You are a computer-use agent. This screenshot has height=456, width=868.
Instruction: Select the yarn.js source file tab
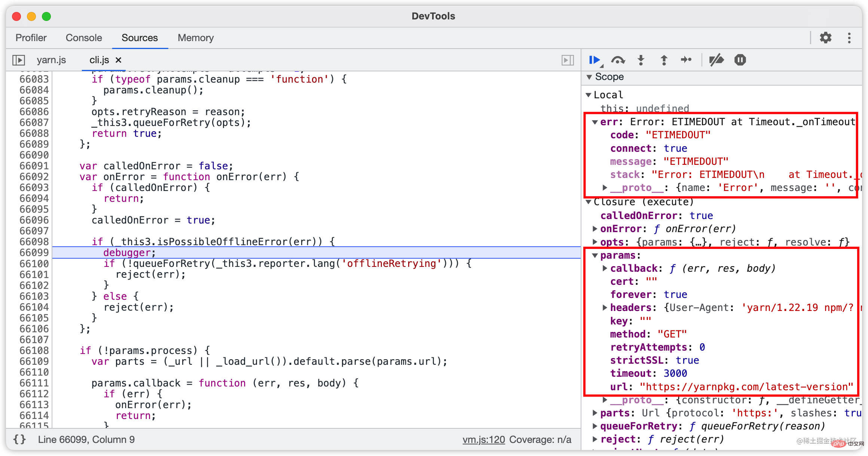click(x=51, y=60)
